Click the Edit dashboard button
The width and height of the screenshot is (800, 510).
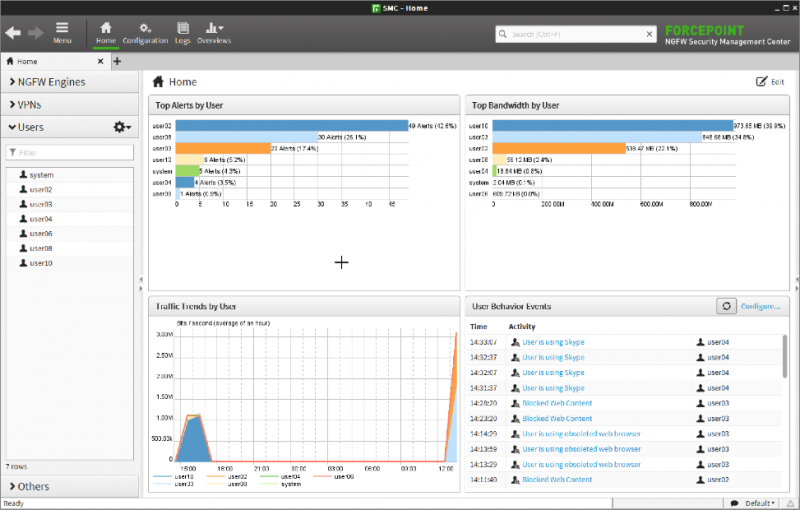770,82
